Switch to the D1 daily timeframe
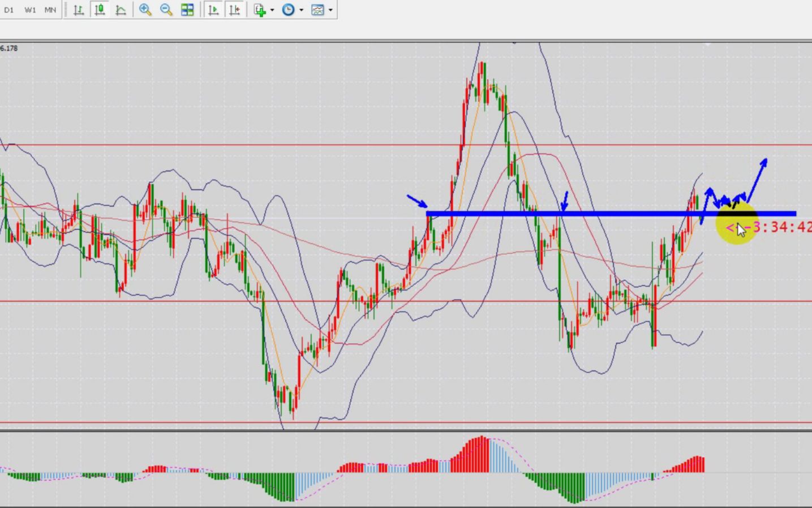Viewport: 812px width, 508px height. coord(9,10)
